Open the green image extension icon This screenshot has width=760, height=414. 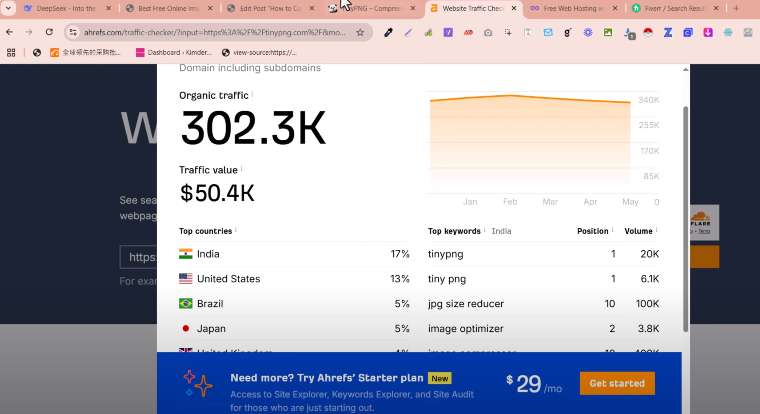pos(608,32)
